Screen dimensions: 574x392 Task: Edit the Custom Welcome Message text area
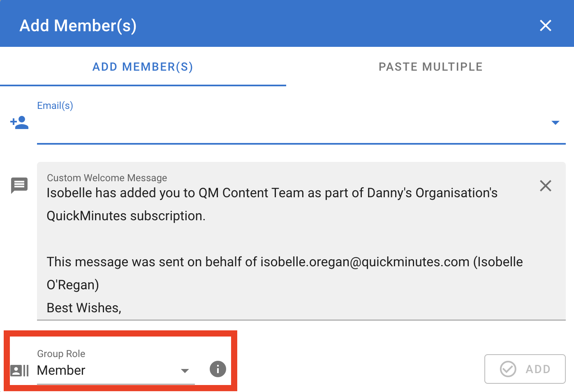(301, 241)
